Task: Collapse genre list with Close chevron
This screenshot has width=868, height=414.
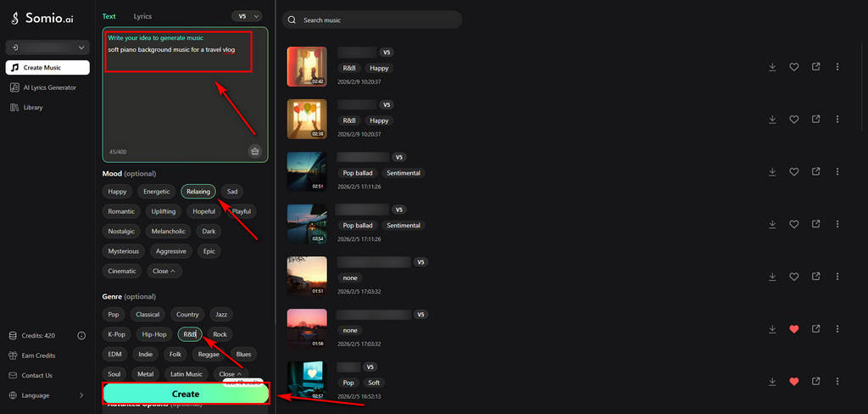Action: [231, 374]
